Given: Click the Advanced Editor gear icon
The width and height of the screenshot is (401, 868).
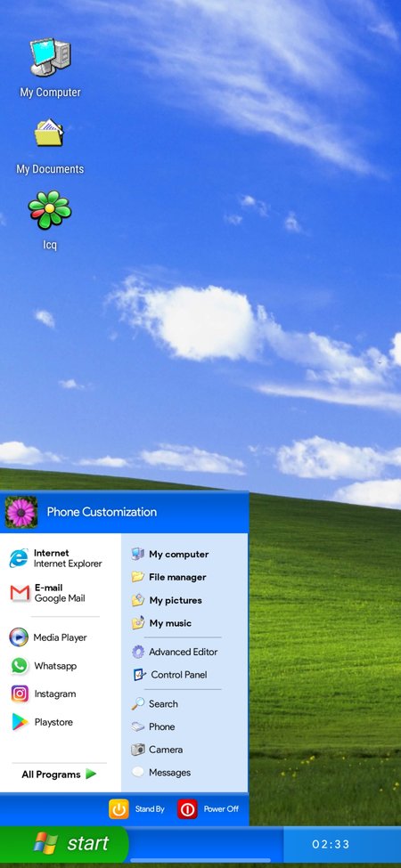Looking at the screenshot, I should 138,652.
